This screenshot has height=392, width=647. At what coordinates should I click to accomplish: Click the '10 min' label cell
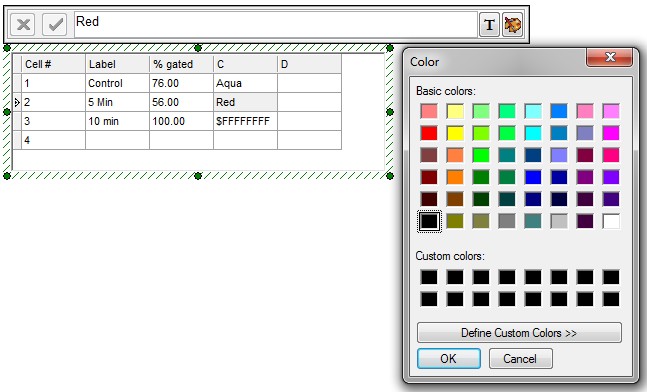117,121
